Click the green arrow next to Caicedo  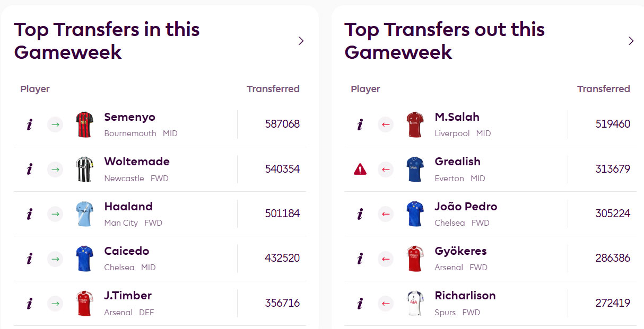pyautogui.click(x=55, y=259)
